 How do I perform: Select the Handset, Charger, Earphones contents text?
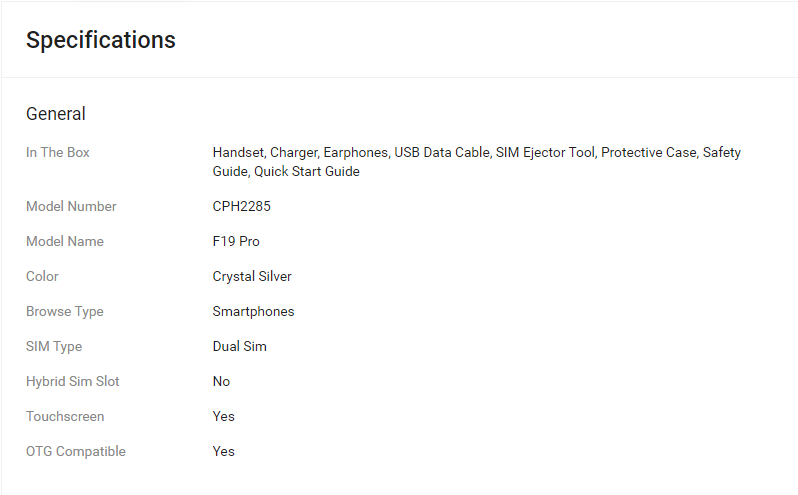click(x=477, y=162)
